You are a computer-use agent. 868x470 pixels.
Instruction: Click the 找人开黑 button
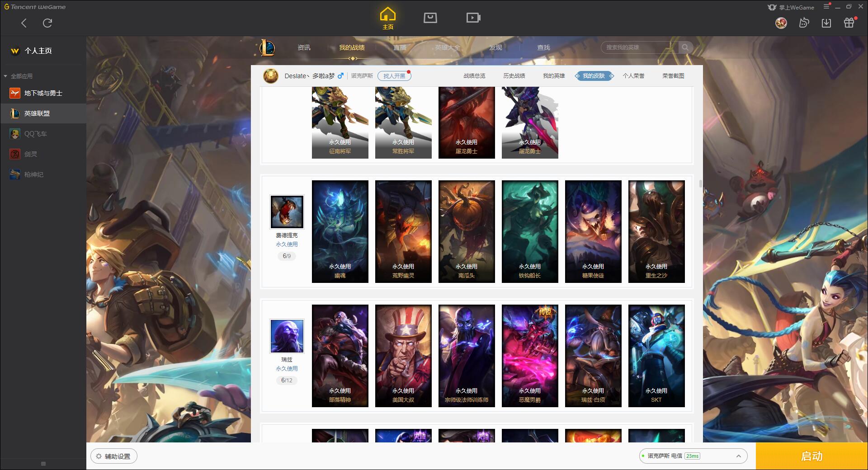pos(394,76)
